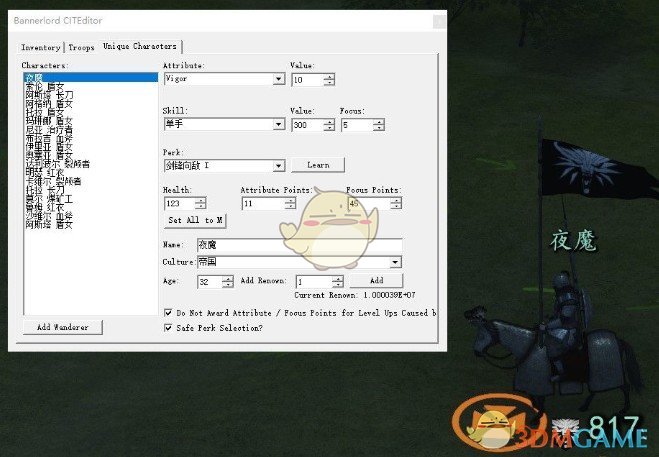
Task: Close the Bannerlord CITEditor window
Action: [x=439, y=21]
